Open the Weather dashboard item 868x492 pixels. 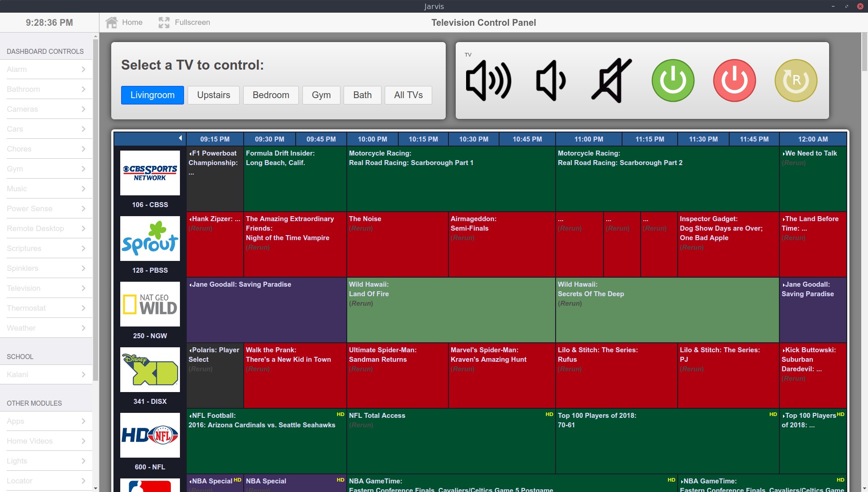click(46, 328)
